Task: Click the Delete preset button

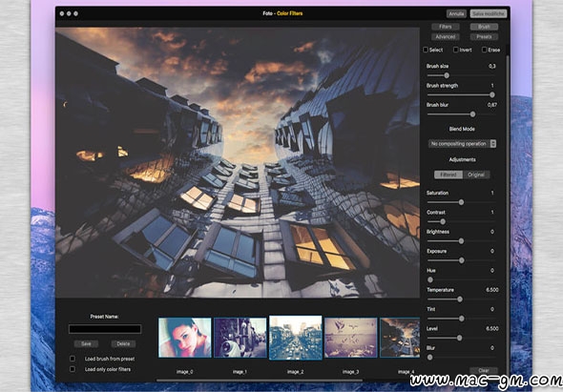Action: pos(123,344)
